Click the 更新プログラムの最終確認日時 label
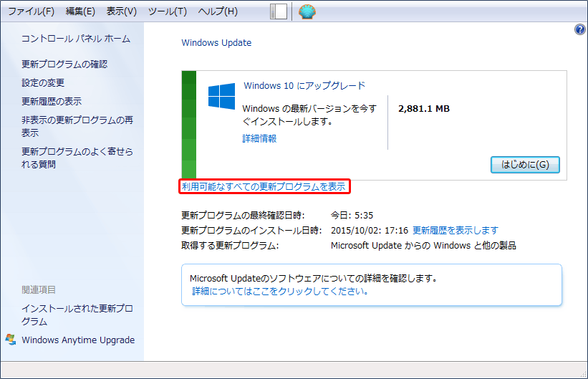This screenshot has height=379, width=588. click(243, 216)
